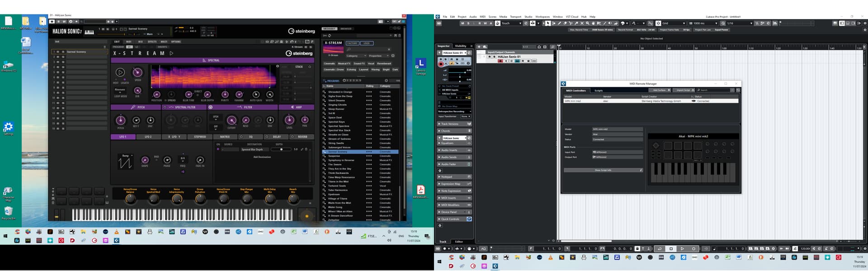Select the MPK mini mk2 controller row
The width and height of the screenshot is (868, 271).
[651, 101]
